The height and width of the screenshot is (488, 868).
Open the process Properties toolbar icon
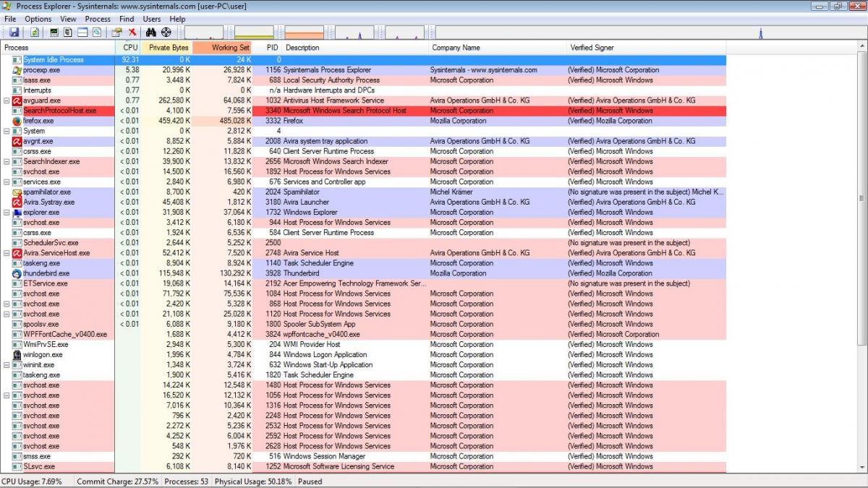point(116,33)
